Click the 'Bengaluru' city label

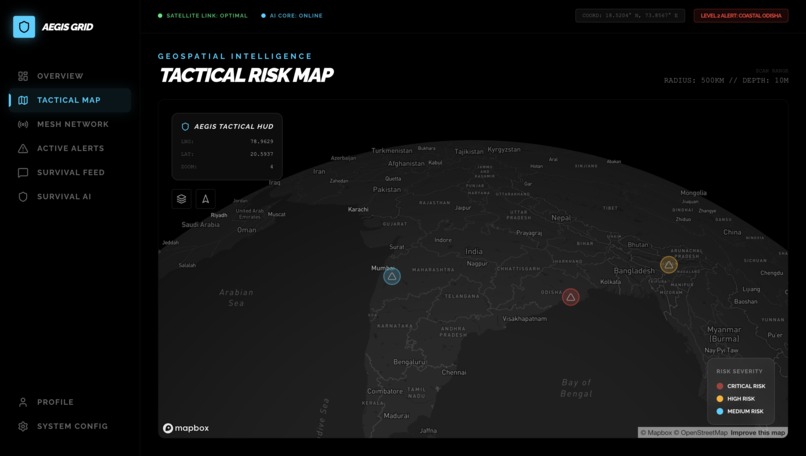[x=410, y=362]
